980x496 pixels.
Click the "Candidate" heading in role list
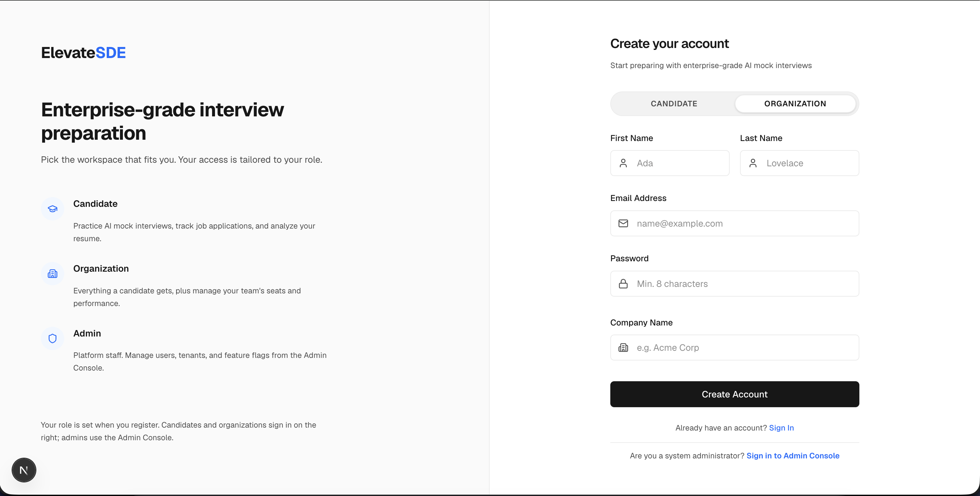95,204
